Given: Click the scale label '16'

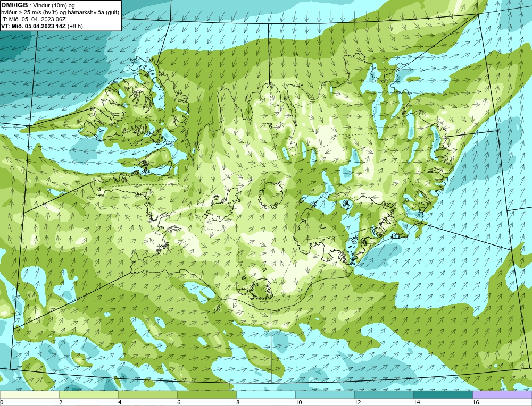Looking at the screenshot, I should [x=476, y=402].
